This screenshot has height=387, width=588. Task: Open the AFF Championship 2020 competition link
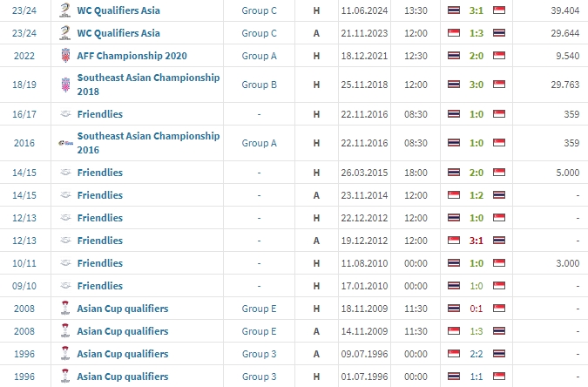click(x=132, y=56)
